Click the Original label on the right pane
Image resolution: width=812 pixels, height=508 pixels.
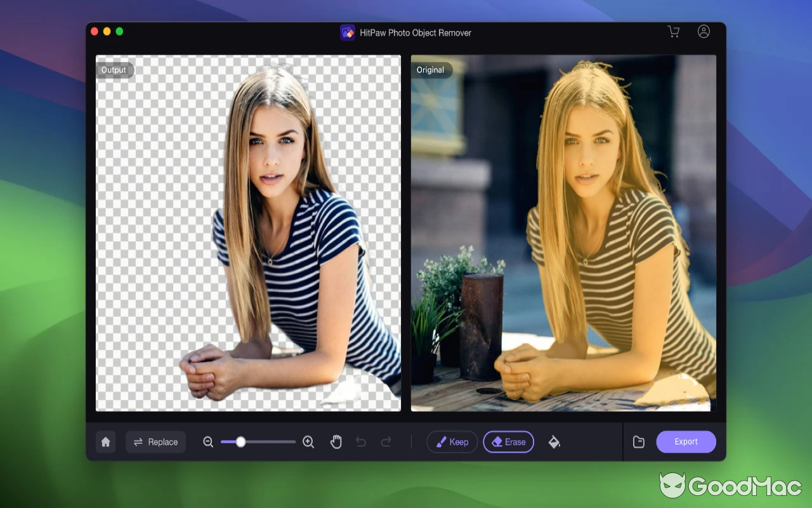click(431, 70)
